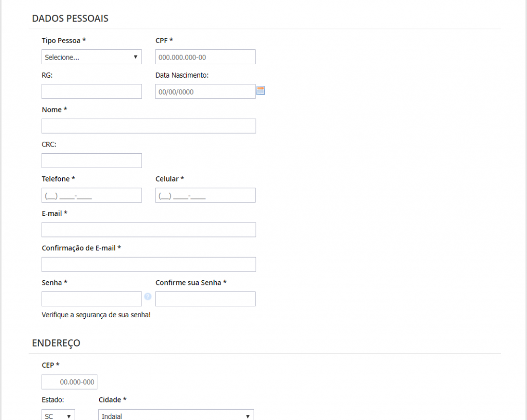Click the Confirme sua Senha field

click(205, 299)
